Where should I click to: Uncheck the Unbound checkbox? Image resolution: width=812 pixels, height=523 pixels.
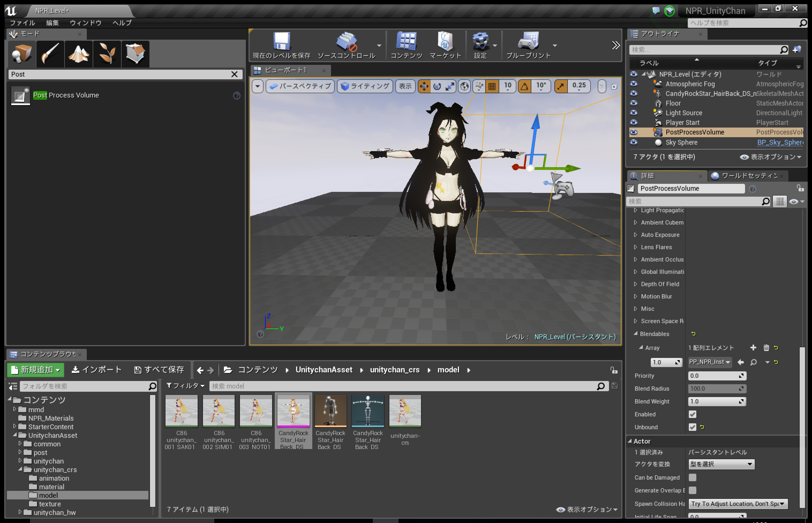[693, 427]
